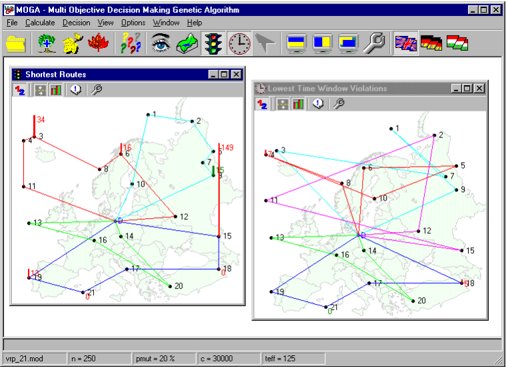This screenshot has height=367, width=506.
Task: Open the Decision menu
Action: click(76, 23)
